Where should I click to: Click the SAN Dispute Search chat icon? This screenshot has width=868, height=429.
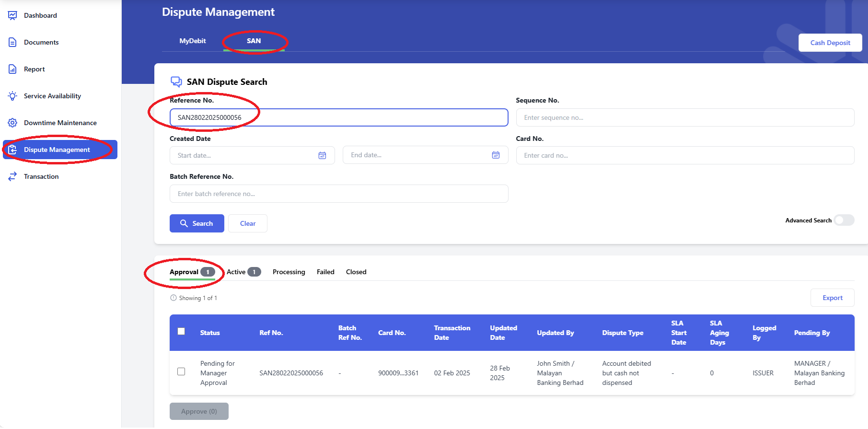point(176,81)
